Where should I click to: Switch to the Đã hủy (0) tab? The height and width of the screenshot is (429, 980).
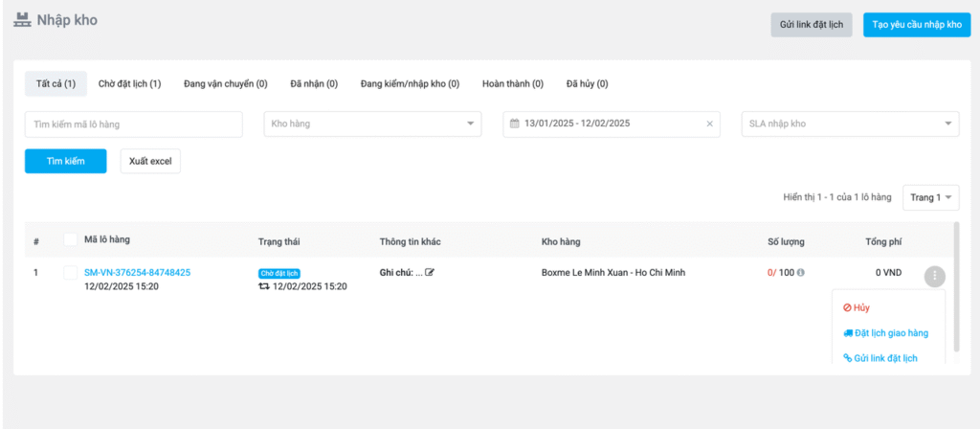coord(587,84)
